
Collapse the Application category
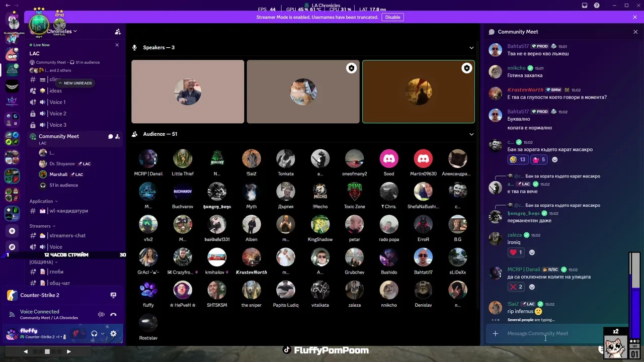[43, 201]
